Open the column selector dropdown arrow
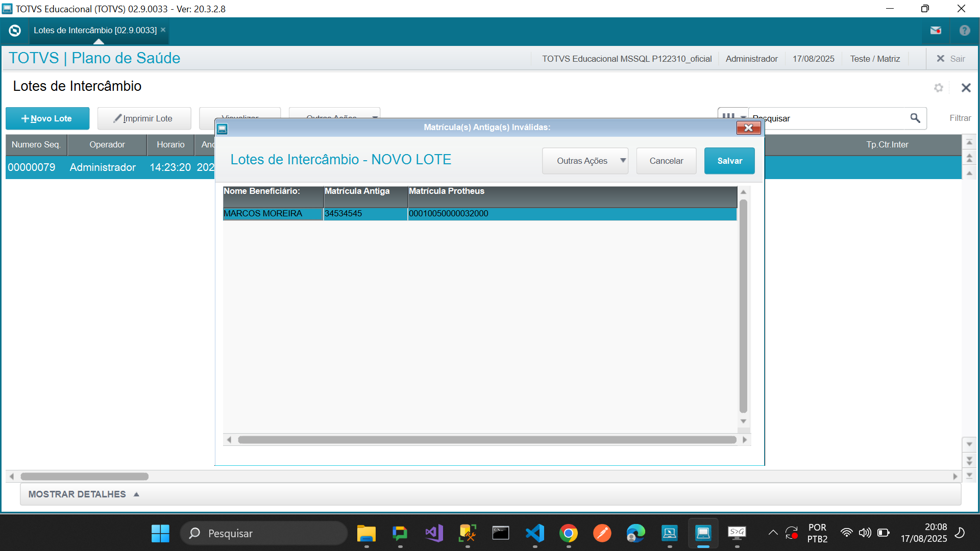Image resolution: width=980 pixels, height=551 pixels. (x=743, y=117)
